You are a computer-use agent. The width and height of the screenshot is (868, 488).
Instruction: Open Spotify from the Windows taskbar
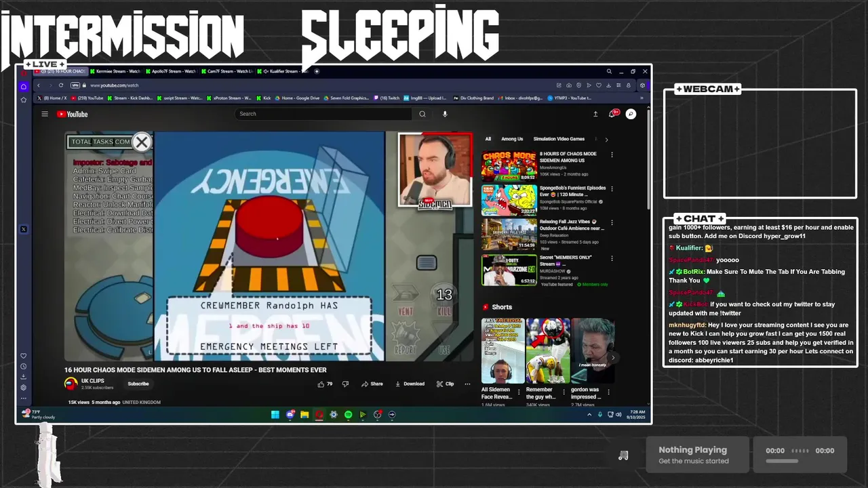click(349, 415)
